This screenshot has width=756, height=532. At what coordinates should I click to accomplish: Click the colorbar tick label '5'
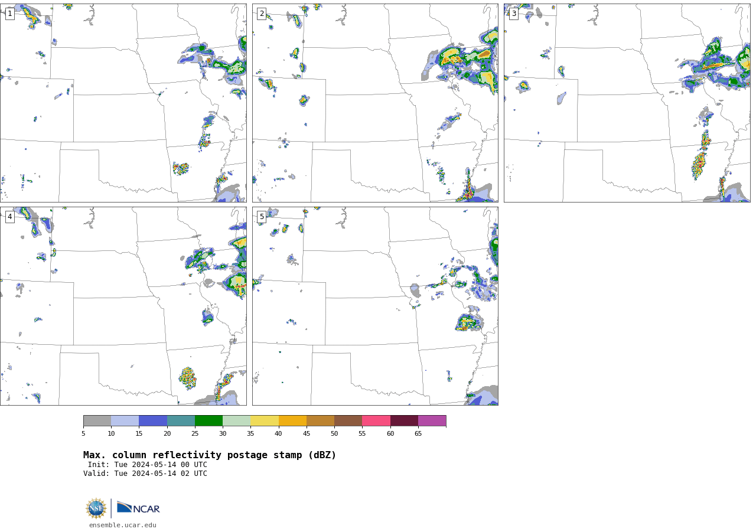pos(83,434)
